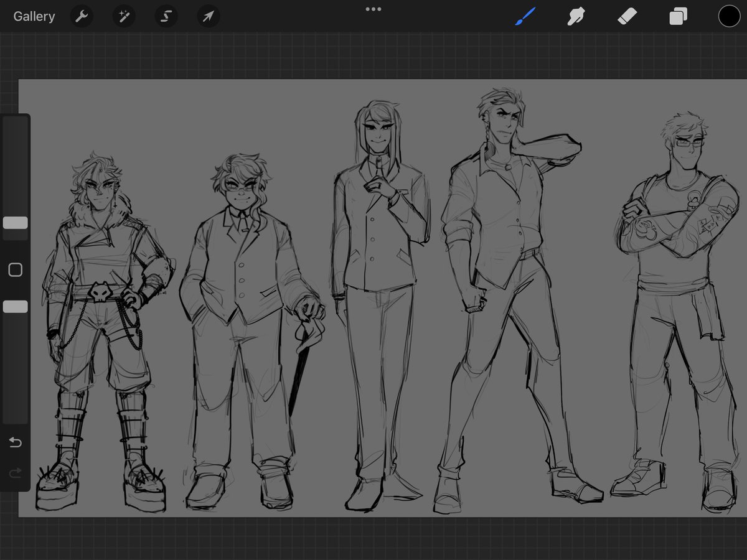747x560 pixels.
Task: Tap the square modify button in sidebar
Action: [x=15, y=269]
